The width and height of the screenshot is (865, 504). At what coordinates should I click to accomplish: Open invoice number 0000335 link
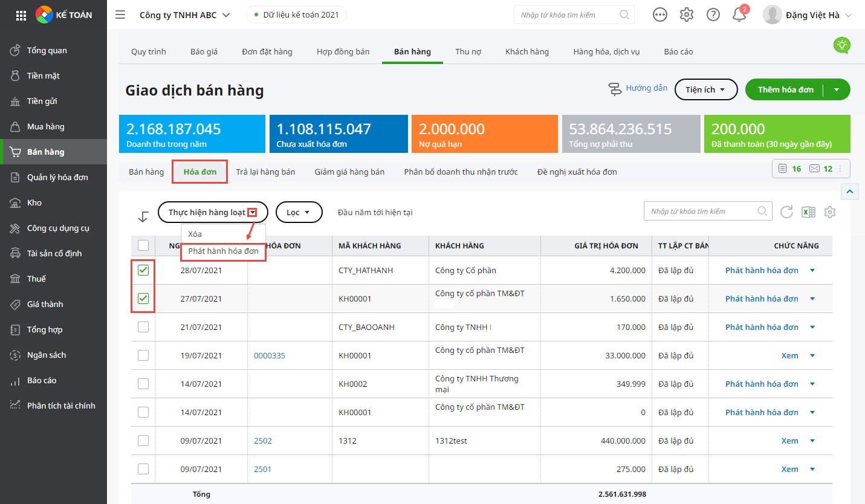(x=270, y=355)
